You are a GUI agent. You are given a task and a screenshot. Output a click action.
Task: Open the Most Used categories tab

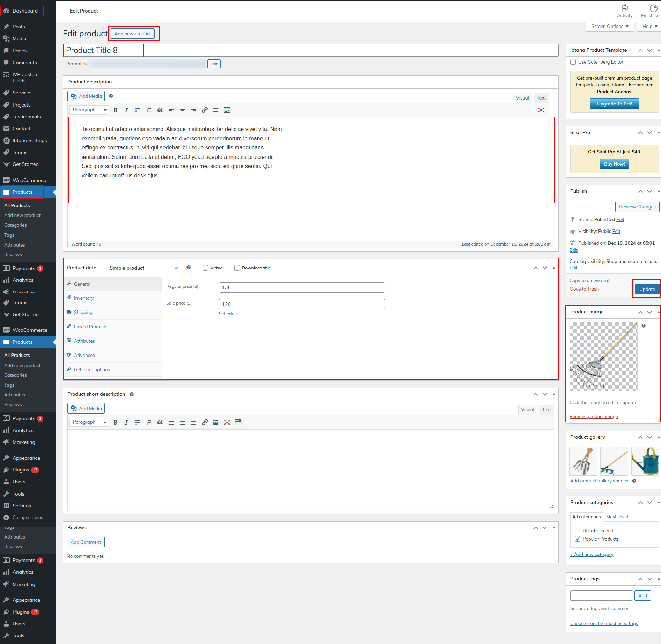click(617, 517)
